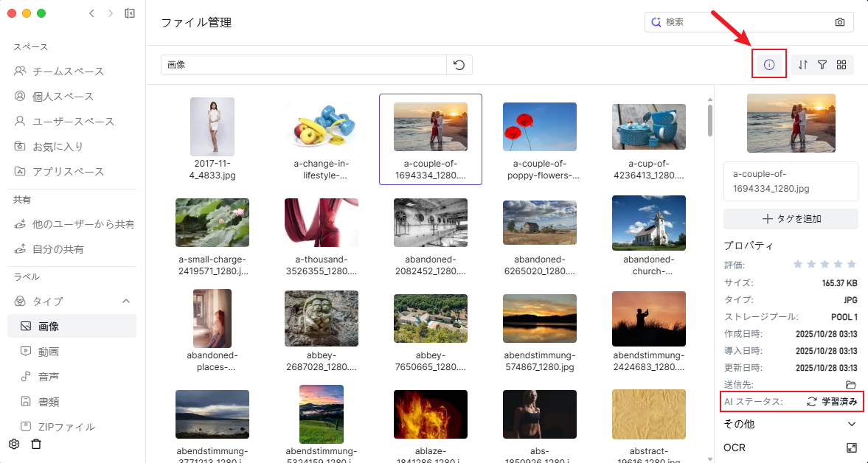
Task: Click the タグを追加 button
Action: [x=791, y=219]
